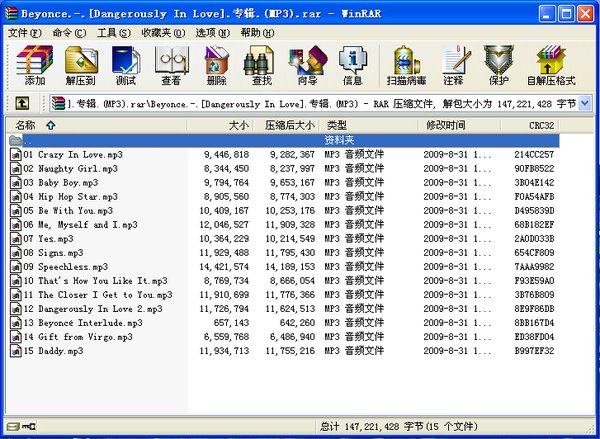
Task: Click the 查找 (Find) binoculars icon
Action: 262,65
